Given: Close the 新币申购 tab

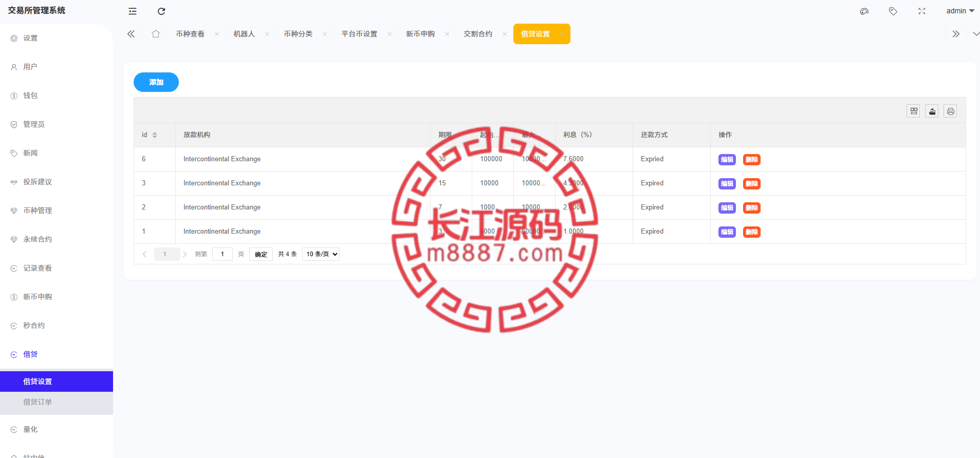Looking at the screenshot, I should (x=447, y=34).
